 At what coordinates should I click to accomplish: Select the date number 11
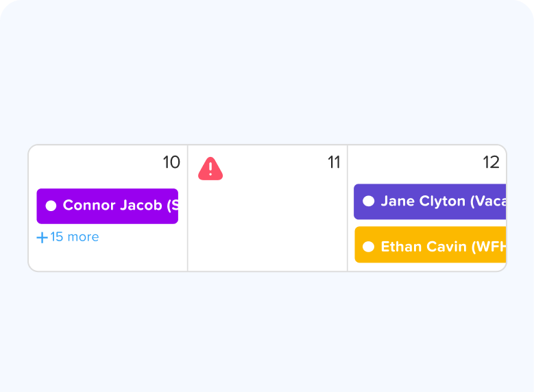point(334,162)
